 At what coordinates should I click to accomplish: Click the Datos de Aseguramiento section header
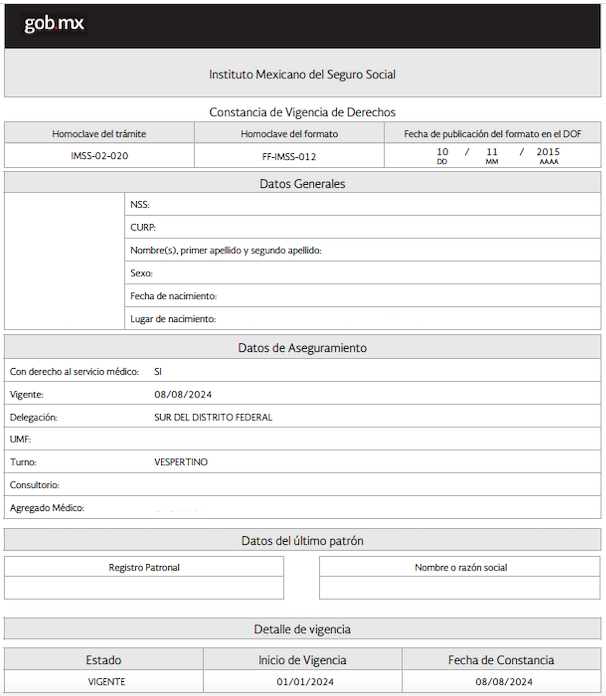tap(302, 348)
